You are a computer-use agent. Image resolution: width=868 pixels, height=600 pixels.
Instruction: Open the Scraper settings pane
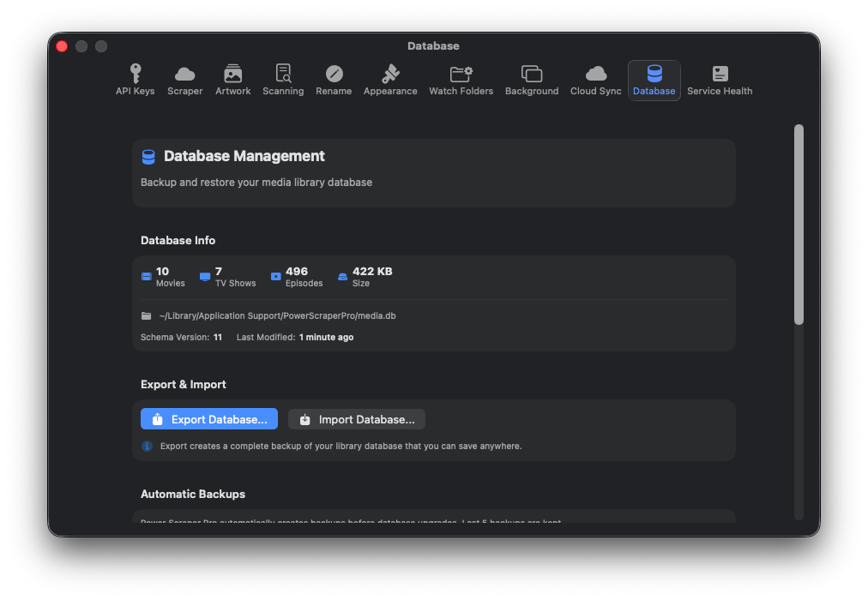(185, 80)
